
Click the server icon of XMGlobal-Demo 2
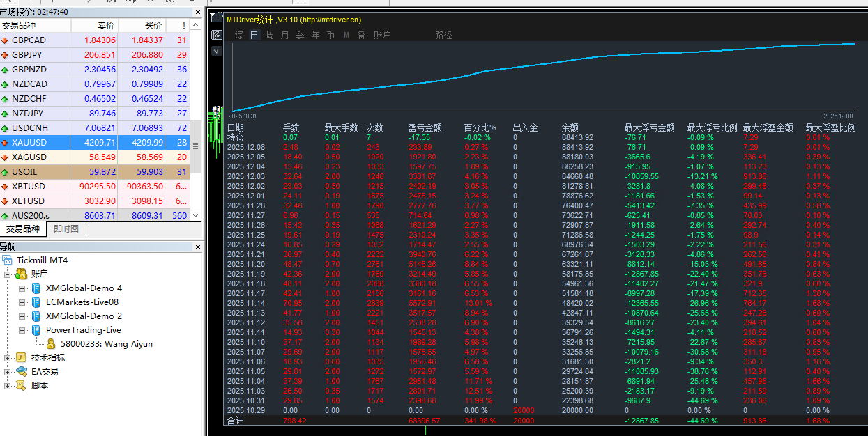(36, 316)
